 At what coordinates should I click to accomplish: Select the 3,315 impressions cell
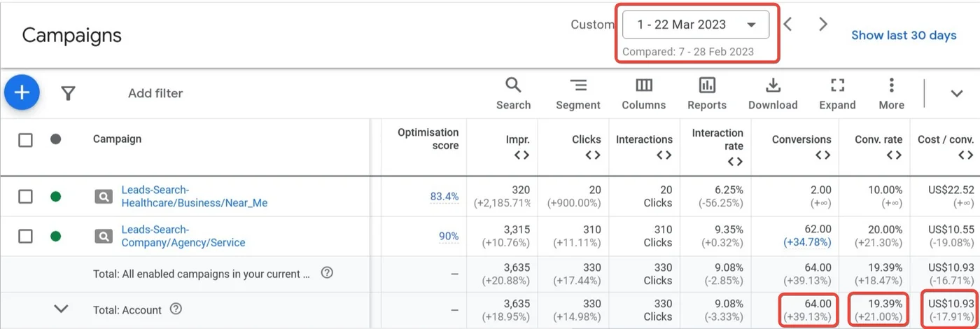pyautogui.click(x=516, y=230)
